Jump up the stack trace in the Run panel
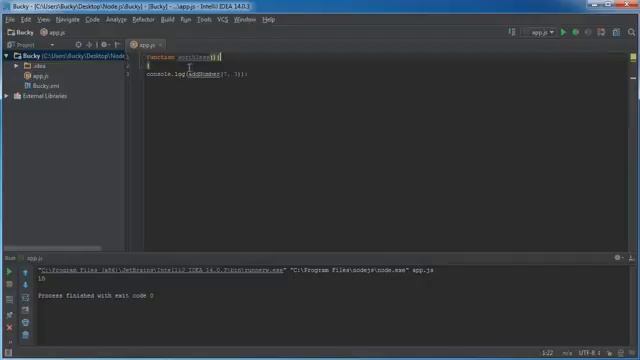Screen dimensions: 640x360 coord(25,272)
